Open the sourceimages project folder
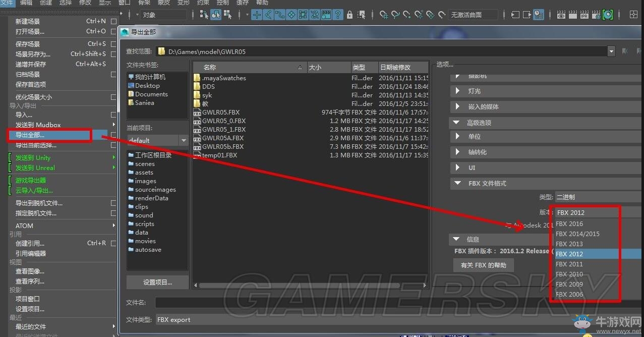 coord(155,190)
